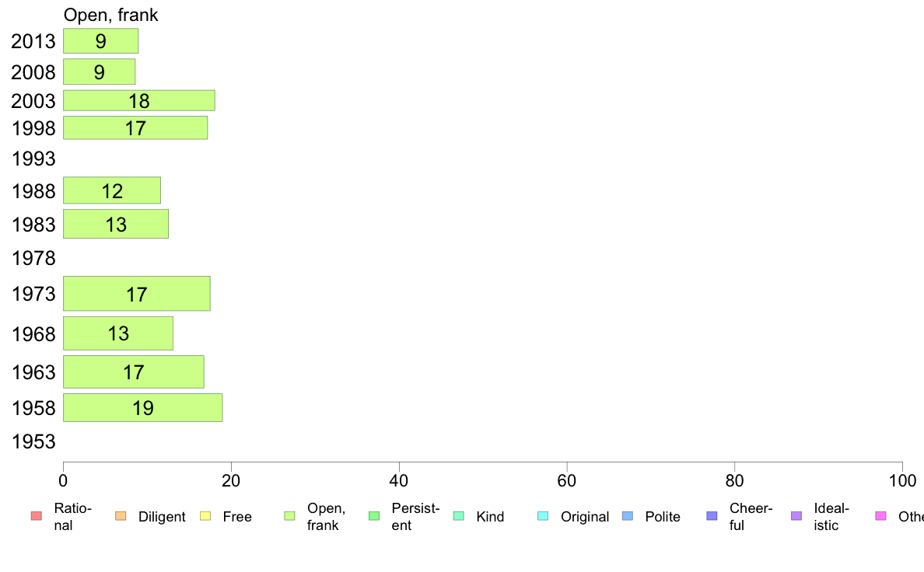Click the Open, frank chart title
The width and height of the screenshot is (924, 572).
[110, 15]
